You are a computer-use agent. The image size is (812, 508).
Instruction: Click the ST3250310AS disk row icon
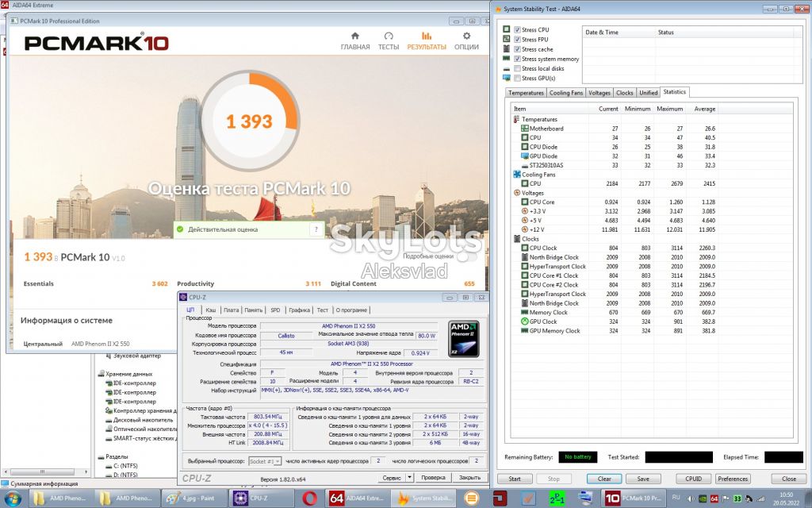tap(525, 165)
